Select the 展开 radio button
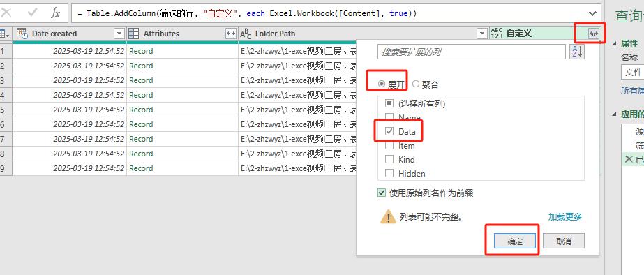 (x=382, y=84)
